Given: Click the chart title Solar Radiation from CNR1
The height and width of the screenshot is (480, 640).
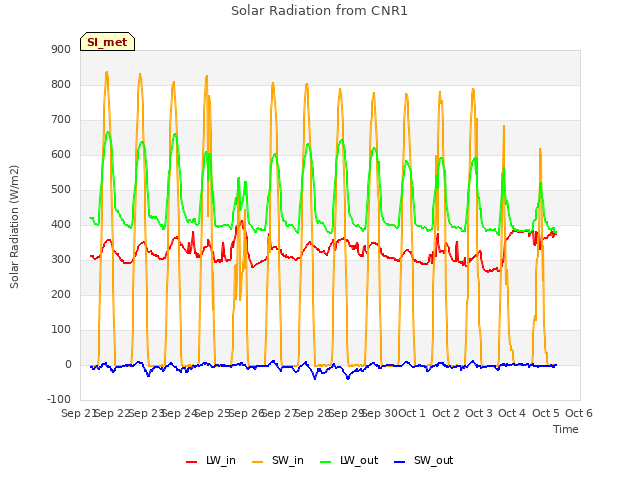Looking at the screenshot, I should [319, 11].
